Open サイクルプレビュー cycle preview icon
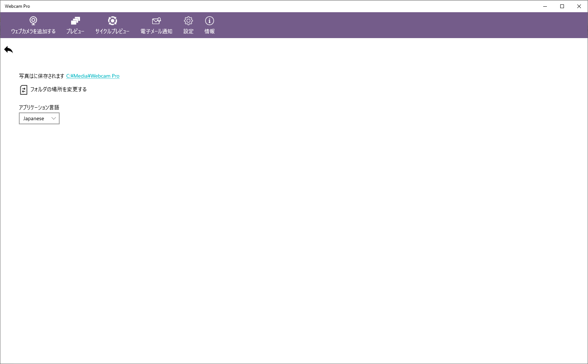Screen dimensions: 588x364 point(113,21)
